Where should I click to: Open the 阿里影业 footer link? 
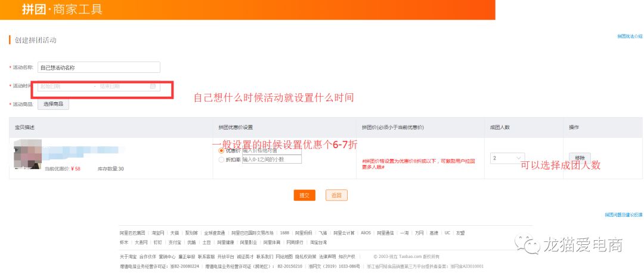[249, 242]
